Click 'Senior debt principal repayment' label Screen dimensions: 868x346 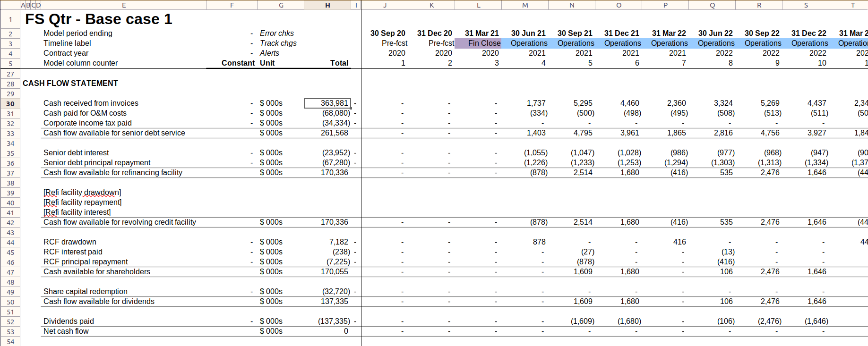pos(97,163)
